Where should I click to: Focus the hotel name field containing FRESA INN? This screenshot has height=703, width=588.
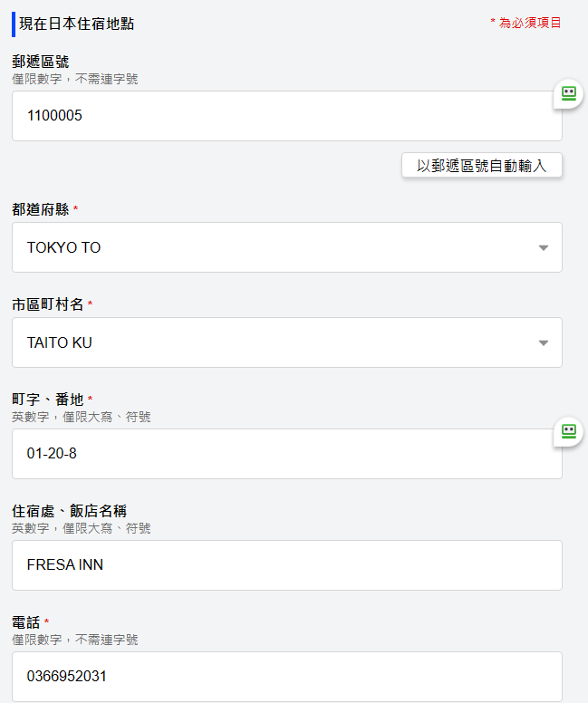click(287, 565)
